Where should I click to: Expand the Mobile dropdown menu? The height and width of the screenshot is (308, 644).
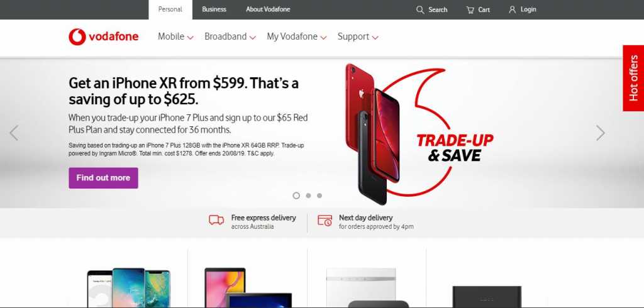176,36
